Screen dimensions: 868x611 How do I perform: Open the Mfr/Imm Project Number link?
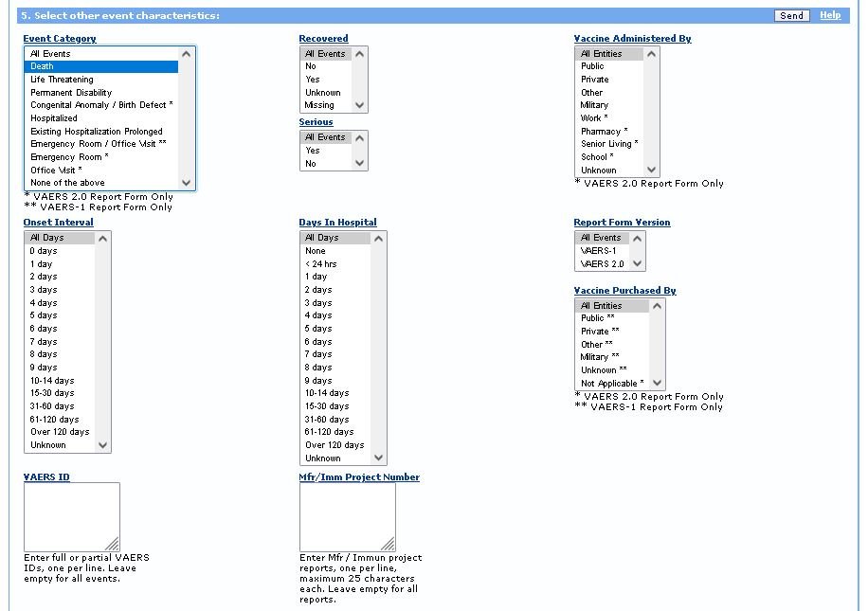coord(359,476)
